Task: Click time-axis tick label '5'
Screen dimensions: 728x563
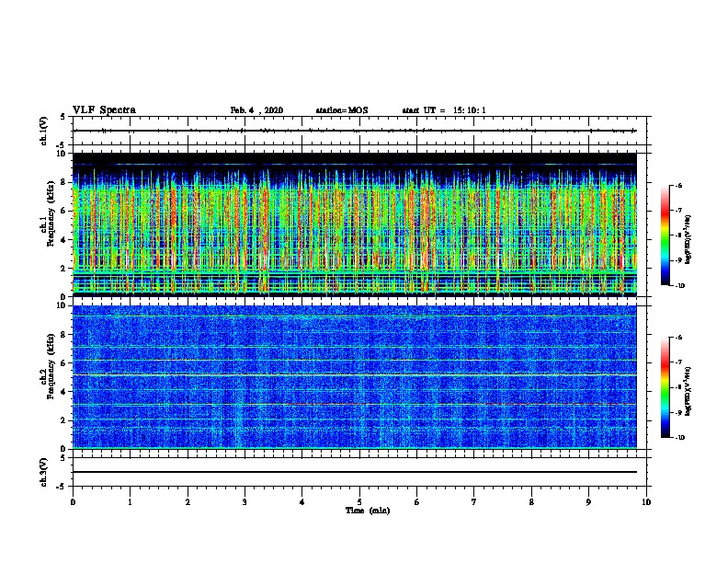Action: pos(359,502)
